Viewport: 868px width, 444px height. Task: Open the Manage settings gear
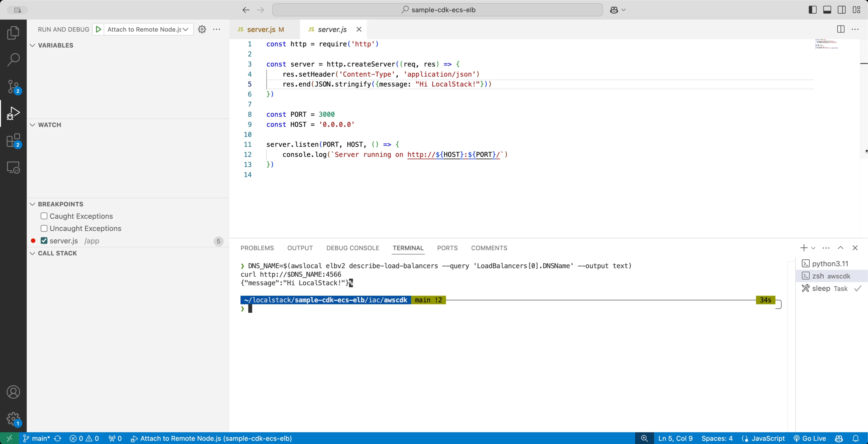14,419
